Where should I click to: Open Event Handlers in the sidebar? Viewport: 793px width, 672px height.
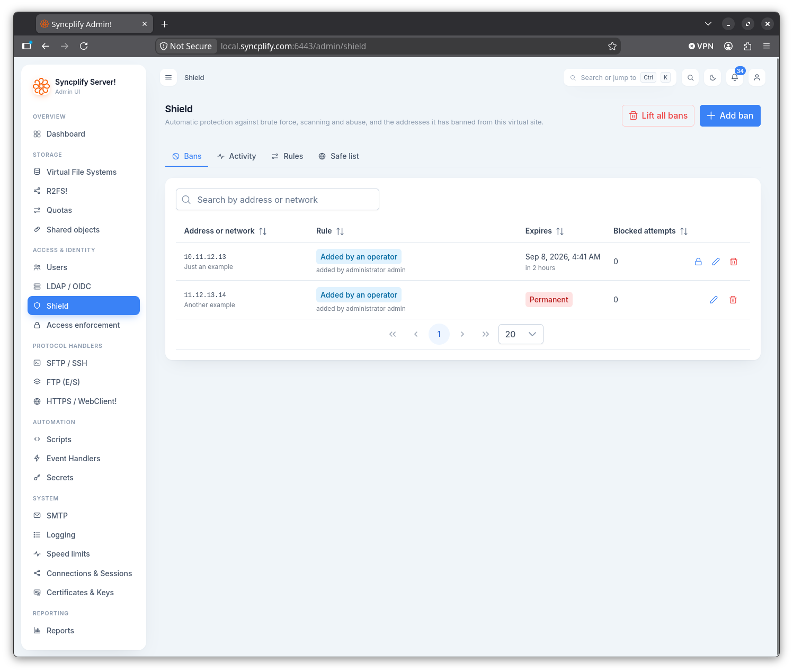tap(84, 459)
